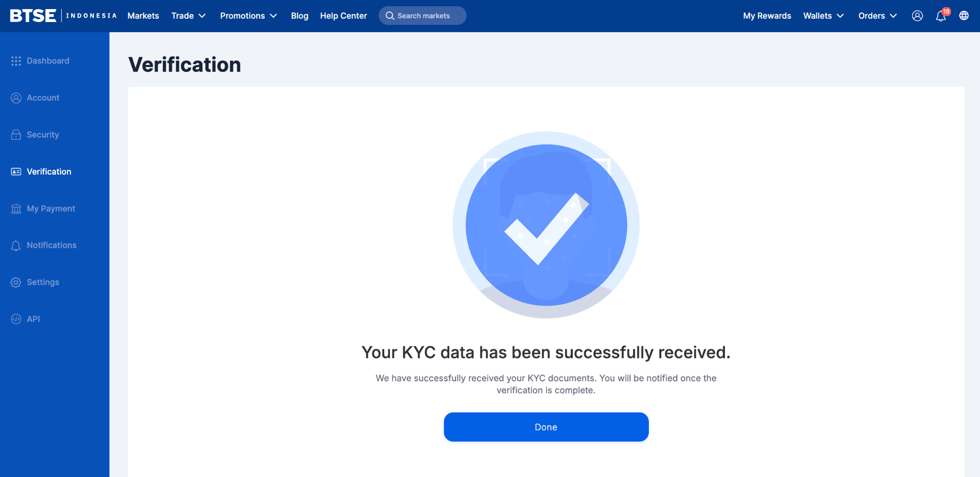Go to Markets in the top navigation

[x=143, y=16]
